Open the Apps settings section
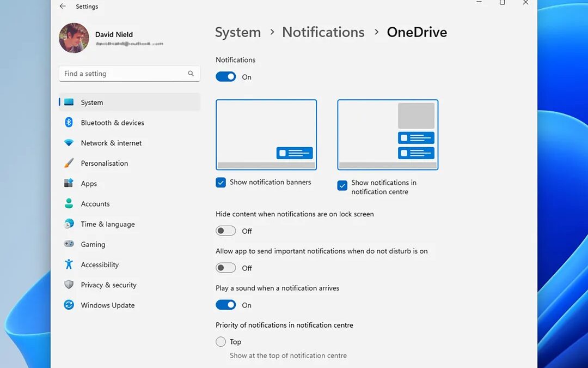Screen dimensions: 588x368 89,184
